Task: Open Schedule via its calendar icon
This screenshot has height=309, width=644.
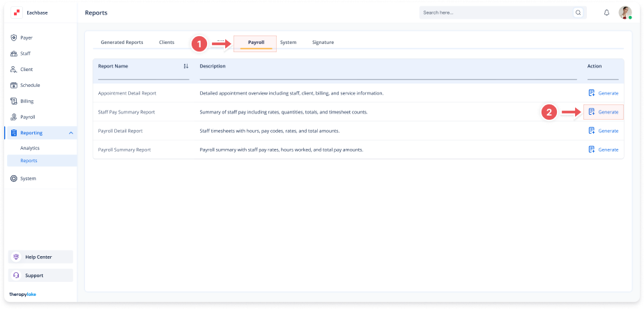Action: [13, 86]
